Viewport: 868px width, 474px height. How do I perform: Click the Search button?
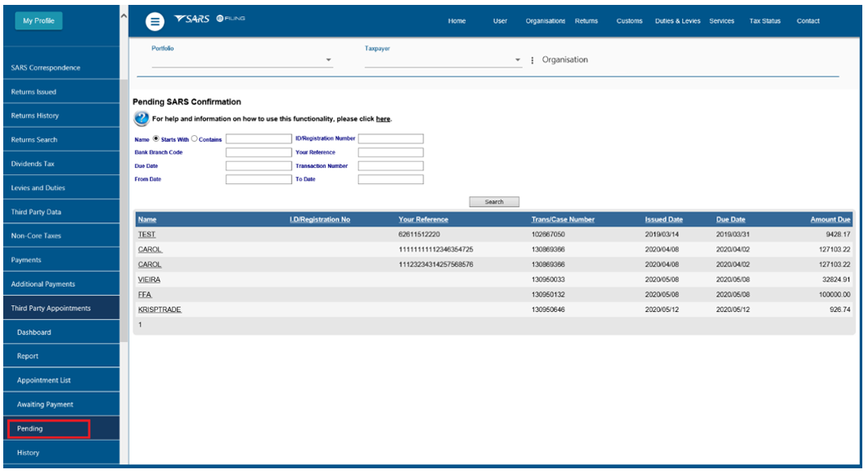(493, 202)
